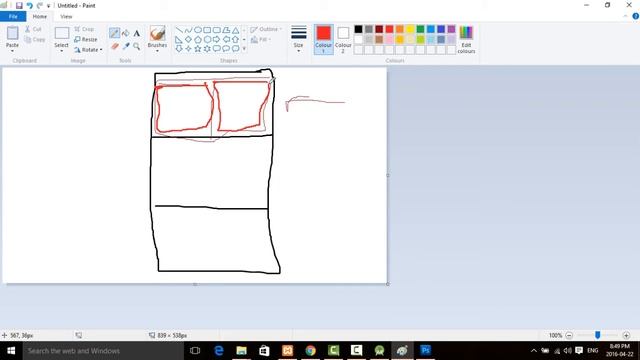
Task: Choose the Diamond shape
Action: (x=188, y=40)
